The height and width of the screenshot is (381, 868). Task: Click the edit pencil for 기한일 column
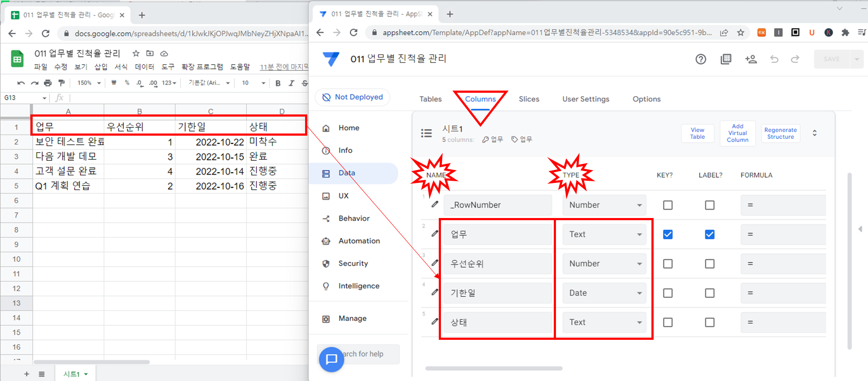tap(435, 292)
